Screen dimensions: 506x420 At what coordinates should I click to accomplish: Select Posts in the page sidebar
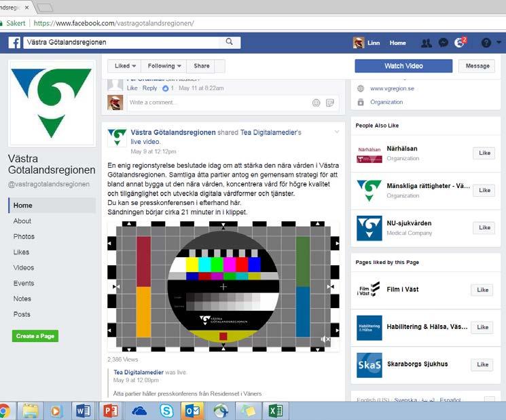[22, 314]
